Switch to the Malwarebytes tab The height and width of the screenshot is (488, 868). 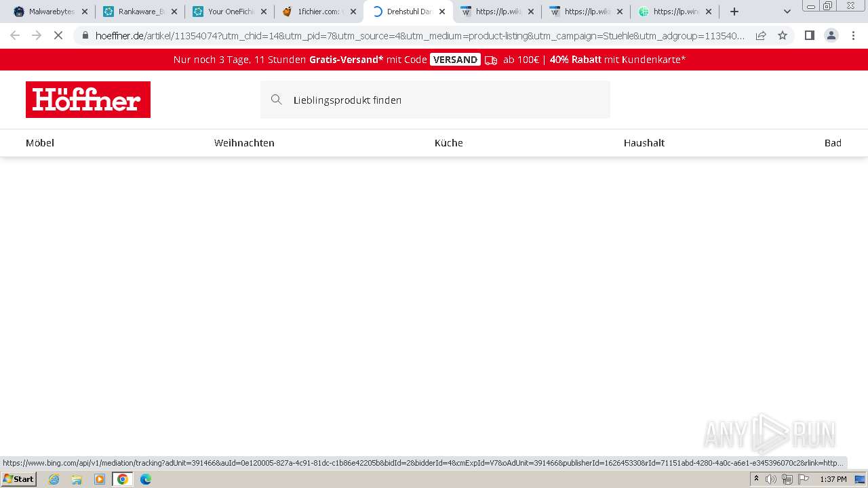tap(50, 12)
